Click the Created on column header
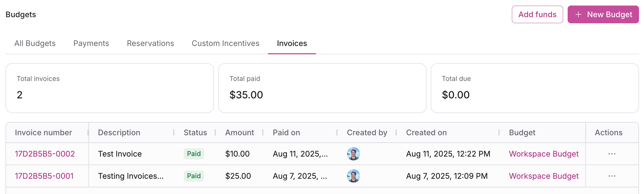Image resolution: width=644 pixels, height=194 pixels. tap(426, 132)
